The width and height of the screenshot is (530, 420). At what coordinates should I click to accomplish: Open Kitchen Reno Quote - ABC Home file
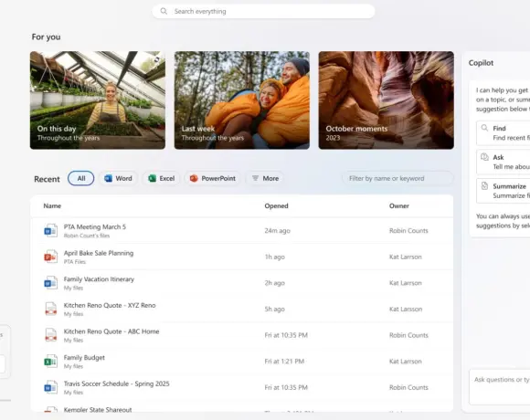tap(111, 331)
